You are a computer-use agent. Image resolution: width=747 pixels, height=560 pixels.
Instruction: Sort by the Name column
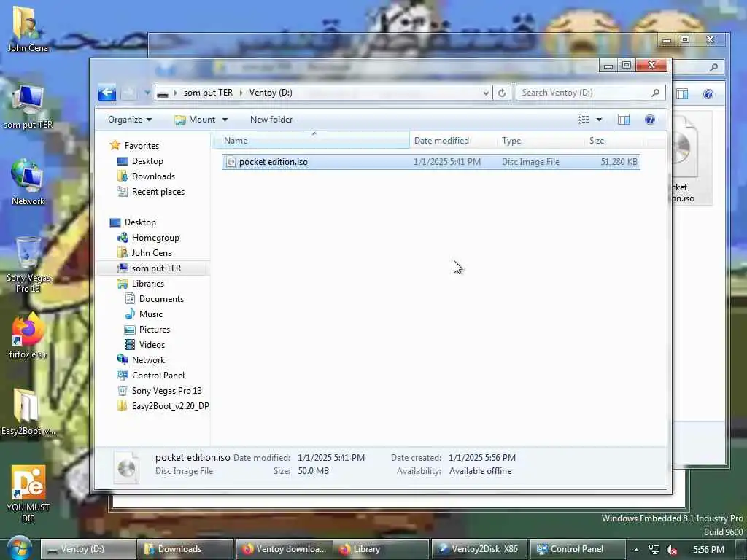point(311,141)
